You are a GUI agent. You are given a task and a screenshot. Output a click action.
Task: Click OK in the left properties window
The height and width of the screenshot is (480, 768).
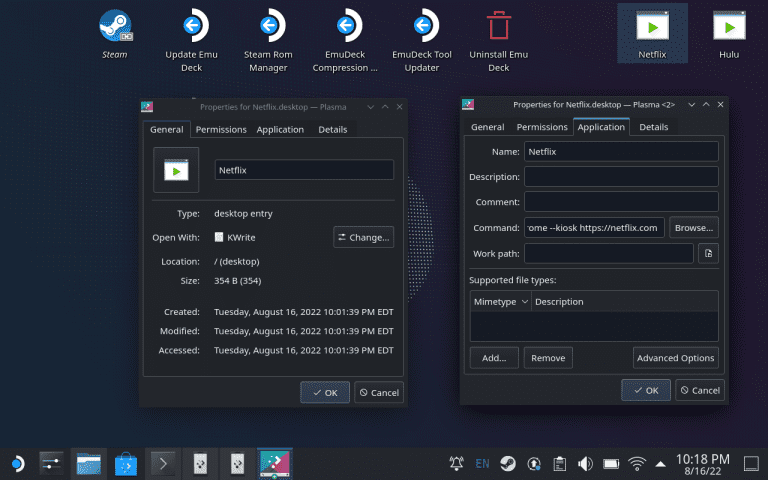(x=325, y=392)
